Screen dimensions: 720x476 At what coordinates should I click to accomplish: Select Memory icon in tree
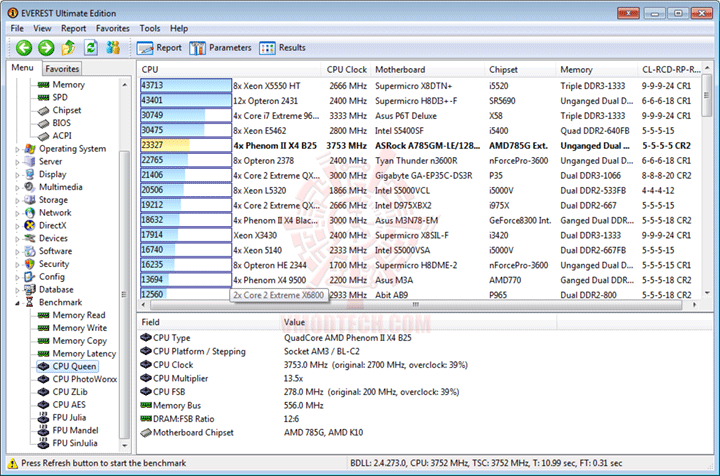click(43, 85)
